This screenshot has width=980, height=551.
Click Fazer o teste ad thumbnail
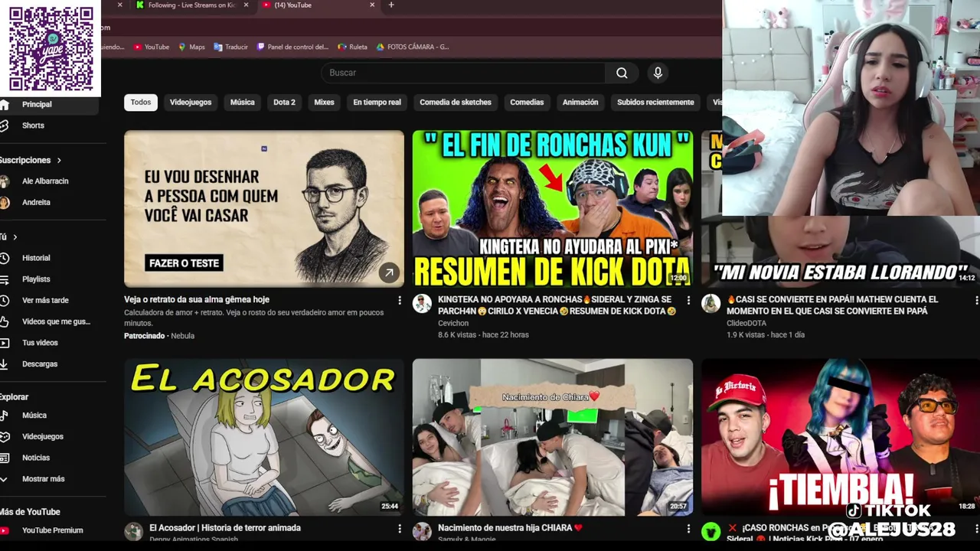point(264,209)
